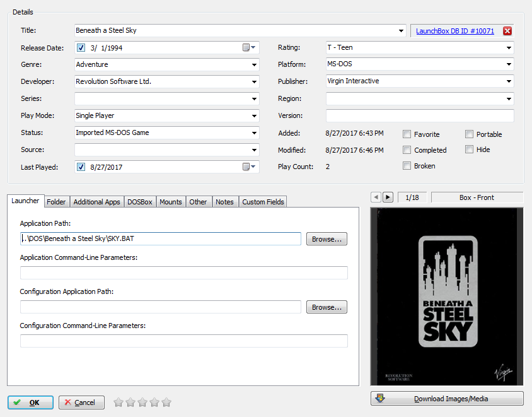Toggle the Release Date checkbox
This screenshot has height=417, width=532.
(x=81, y=47)
